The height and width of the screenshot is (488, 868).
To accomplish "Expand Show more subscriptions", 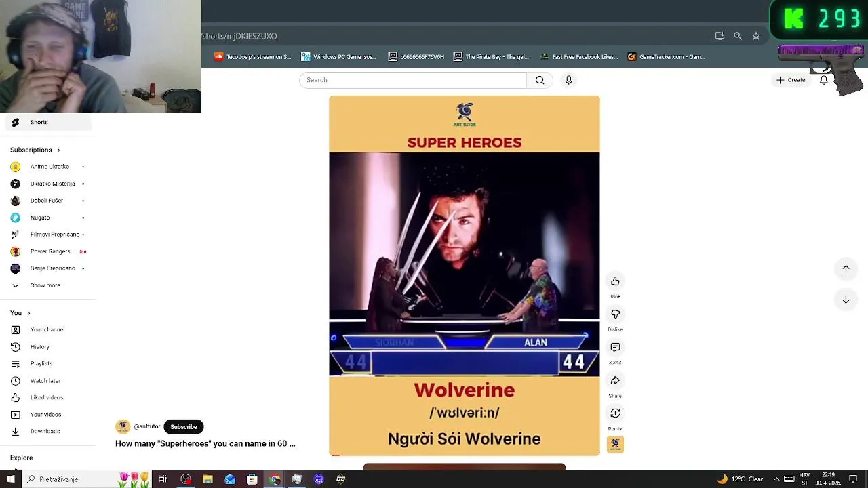I will tap(47, 285).
